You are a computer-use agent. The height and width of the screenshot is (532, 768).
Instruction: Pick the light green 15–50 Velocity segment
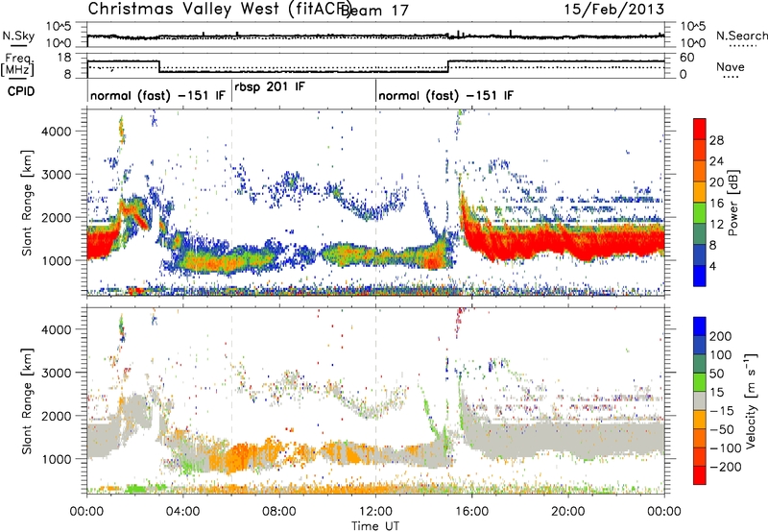pos(700,382)
